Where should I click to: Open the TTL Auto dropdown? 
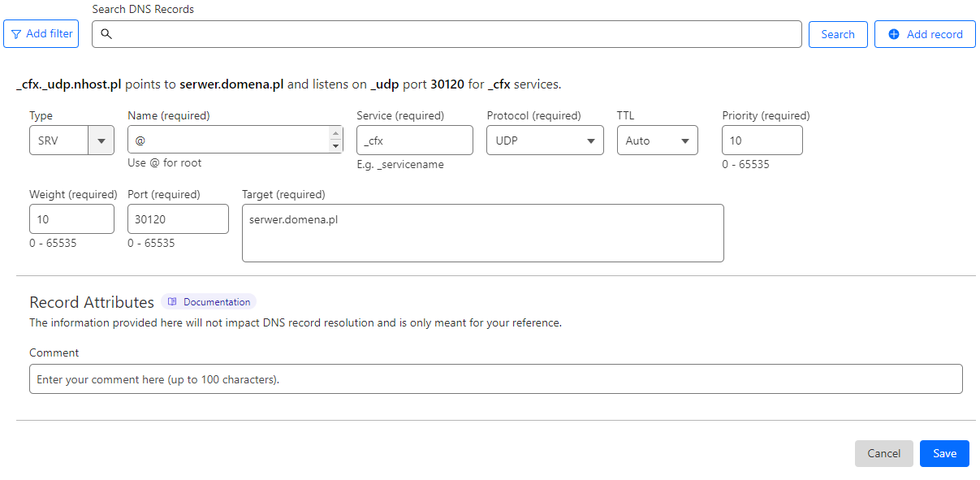pyautogui.click(x=684, y=141)
